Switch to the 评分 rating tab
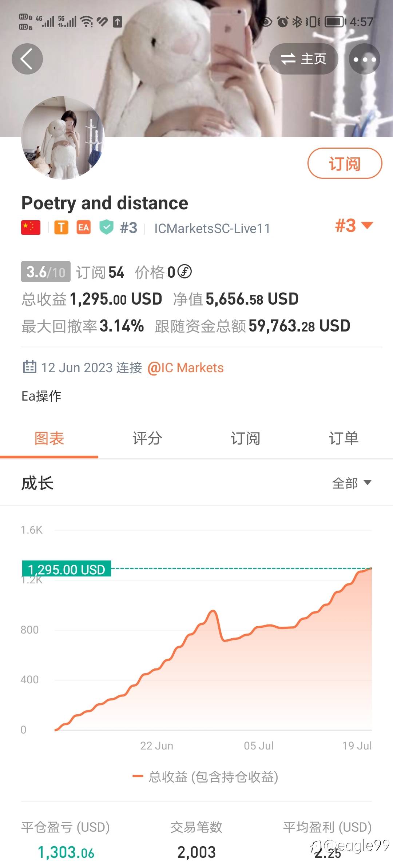 pos(147,438)
